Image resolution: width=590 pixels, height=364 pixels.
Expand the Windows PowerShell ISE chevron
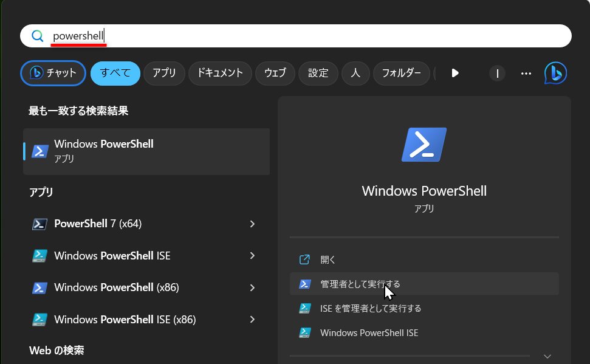point(252,255)
